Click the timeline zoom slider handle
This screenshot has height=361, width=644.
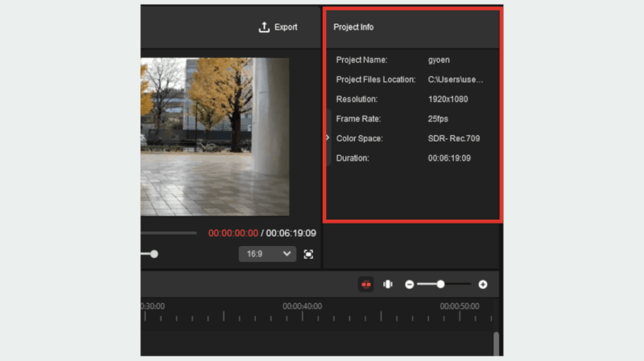point(440,285)
